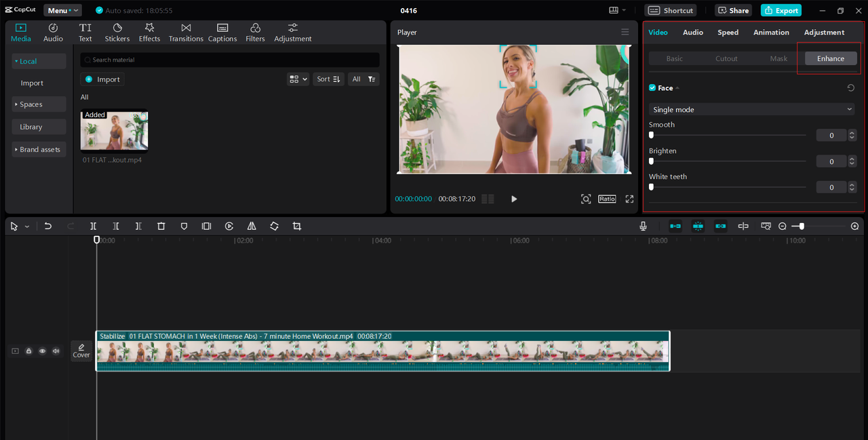Viewport: 868px width, 440px height.
Task: Click the full-screen preview scan icon
Action: (x=586, y=199)
